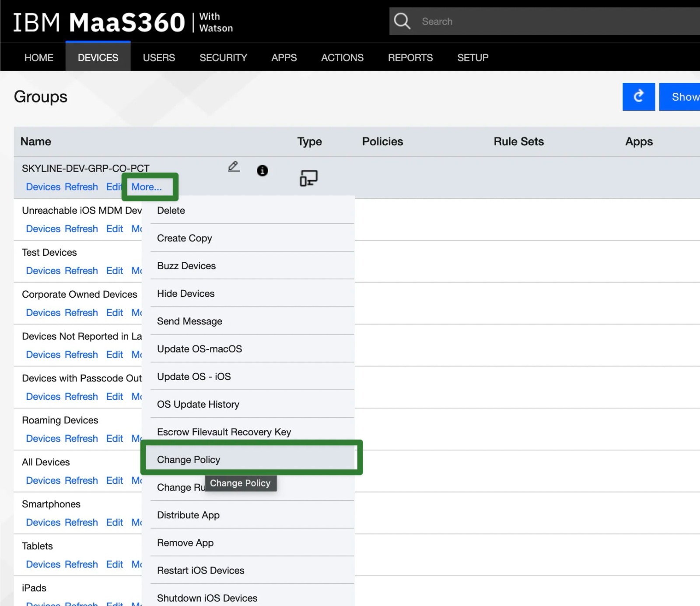The height and width of the screenshot is (606, 700).
Task: Click Edit under Devices Not Reported
Action: coord(115,355)
